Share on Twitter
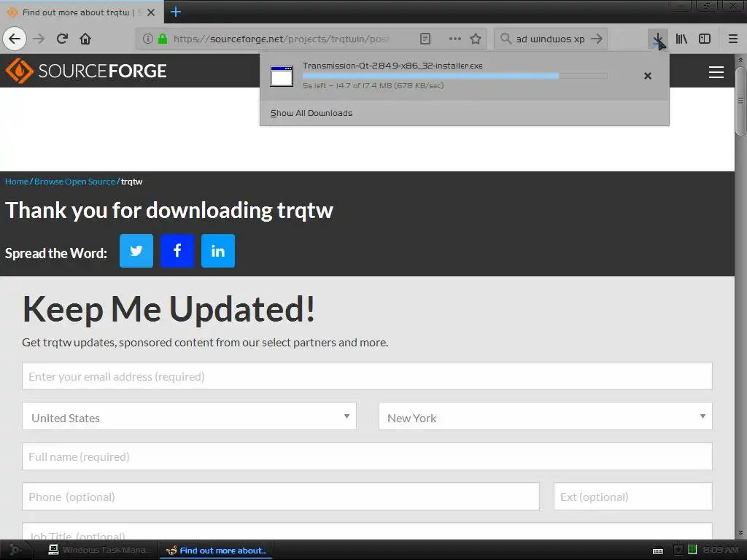The width and height of the screenshot is (747, 560). tap(136, 251)
